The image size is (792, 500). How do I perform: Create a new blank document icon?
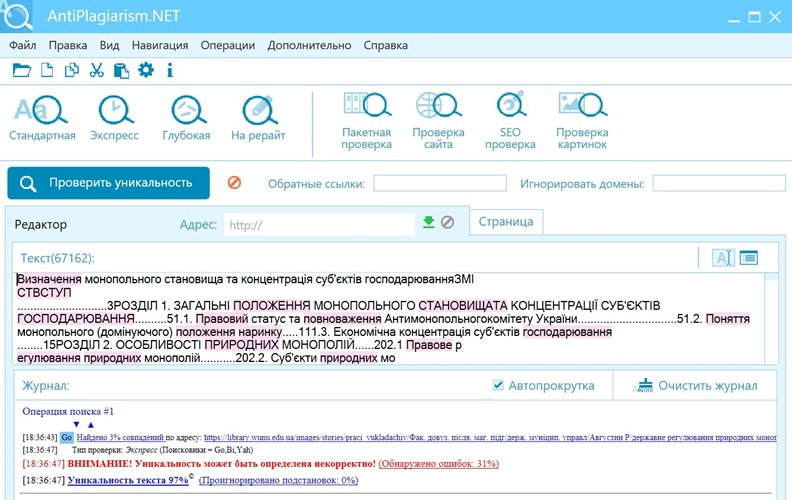pos(47,70)
